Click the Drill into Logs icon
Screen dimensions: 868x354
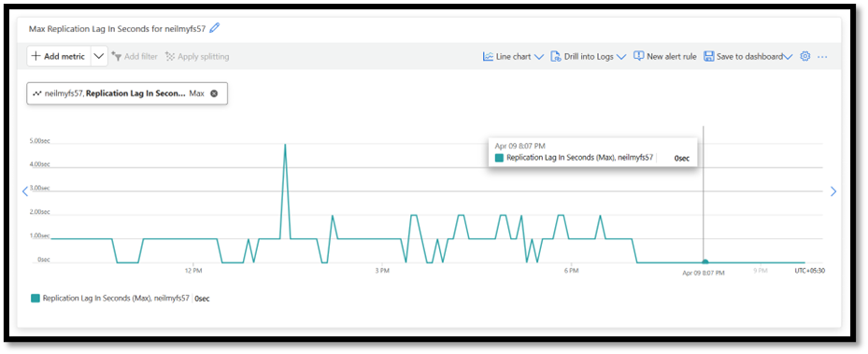click(x=556, y=56)
